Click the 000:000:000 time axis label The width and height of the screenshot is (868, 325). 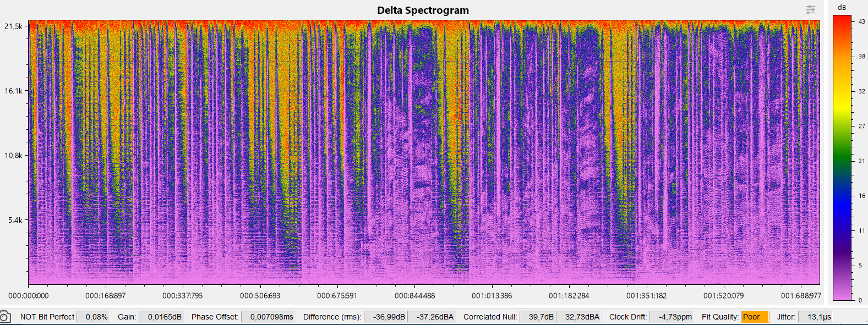pos(29,296)
